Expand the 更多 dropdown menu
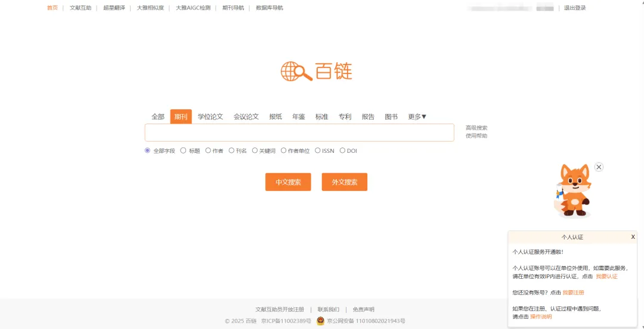Image resolution: width=644 pixels, height=329 pixels. coord(417,117)
